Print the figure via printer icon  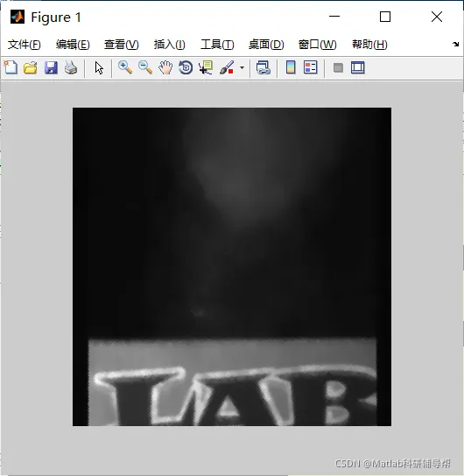tap(71, 67)
